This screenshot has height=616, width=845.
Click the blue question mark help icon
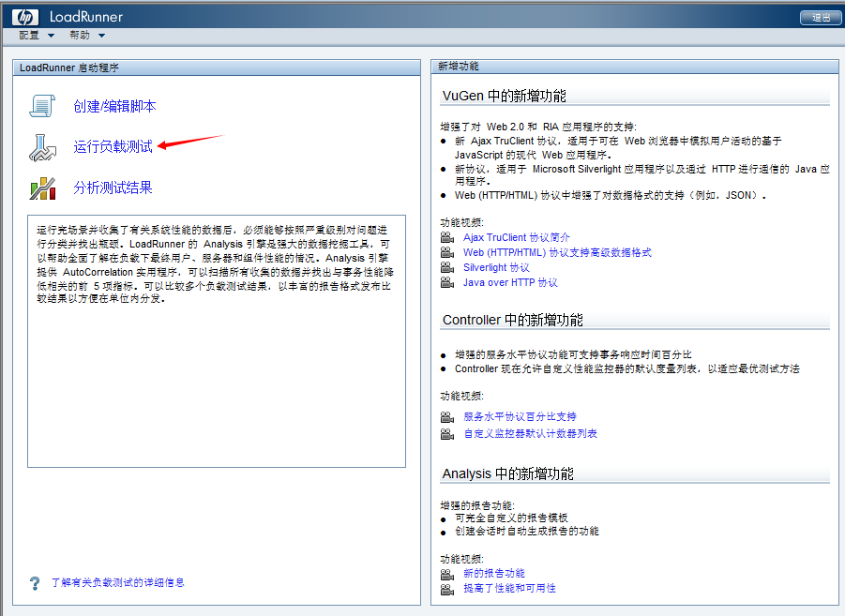coord(35,583)
